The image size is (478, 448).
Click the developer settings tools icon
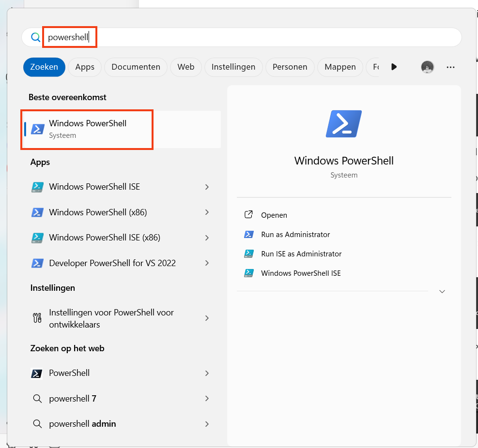tap(37, 318)
